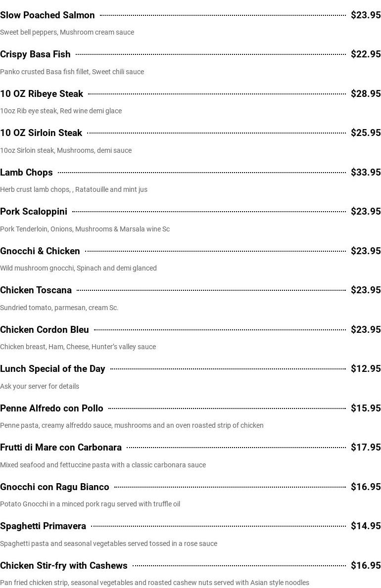The width and height of the screenshot is (381, 588).
Task: Select Frutti di Mare con Carbonara
Action: [61, 448]
